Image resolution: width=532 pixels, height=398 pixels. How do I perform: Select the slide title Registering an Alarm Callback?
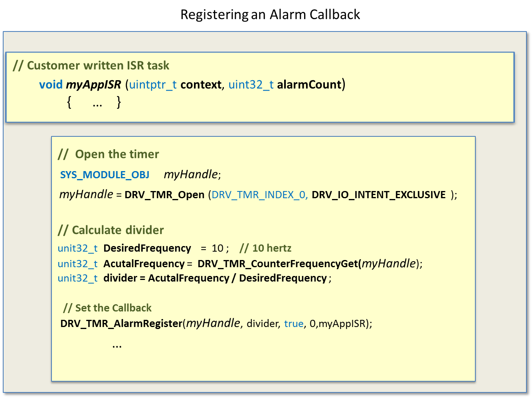[x=271, y=14]
